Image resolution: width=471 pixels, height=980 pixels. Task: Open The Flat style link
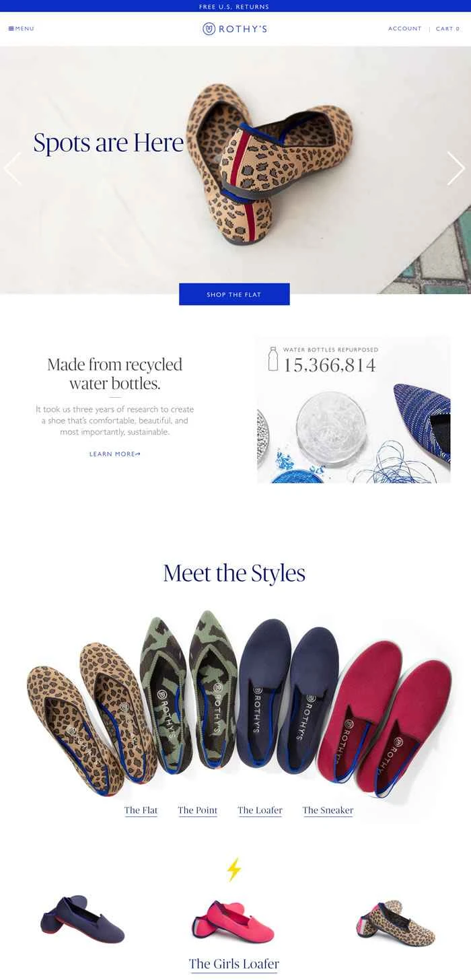[x=141, y=810]
